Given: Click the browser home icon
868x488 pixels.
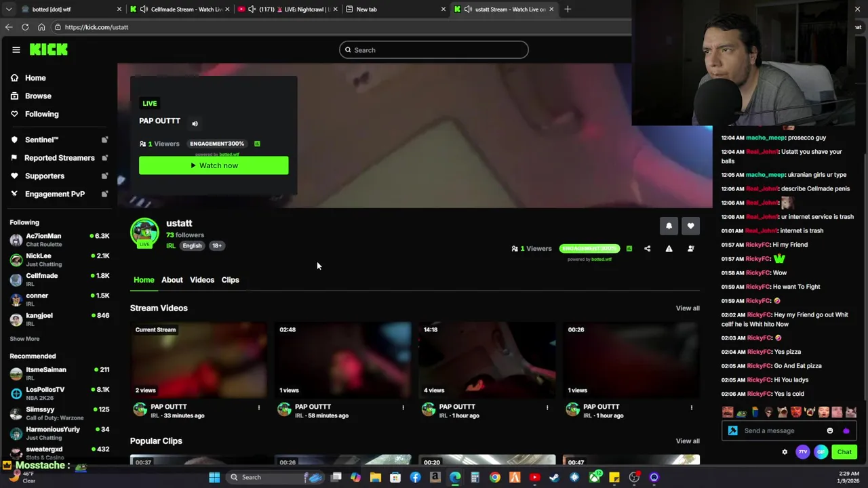Looking at the screenshot, I should point(41,27).
